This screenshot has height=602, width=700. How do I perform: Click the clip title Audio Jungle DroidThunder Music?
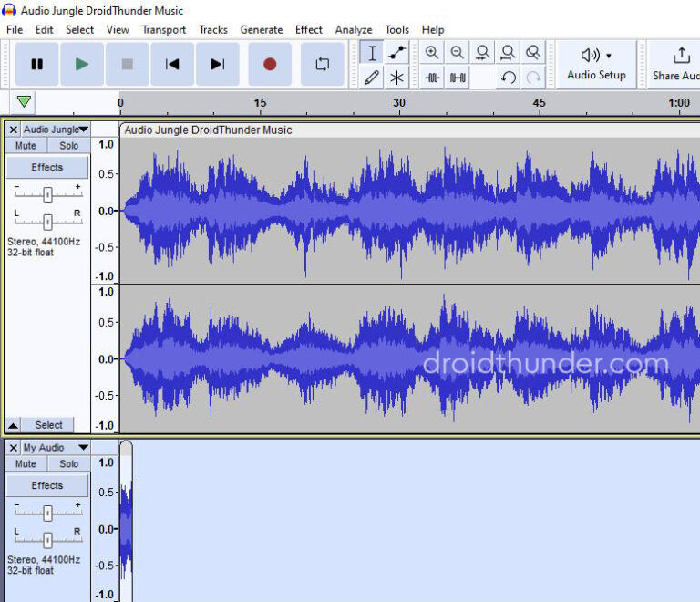coord(208,130)
